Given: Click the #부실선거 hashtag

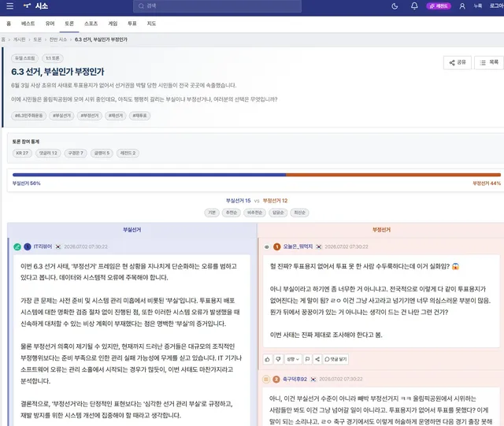Looking at the screenshot, I should point(61,116).
